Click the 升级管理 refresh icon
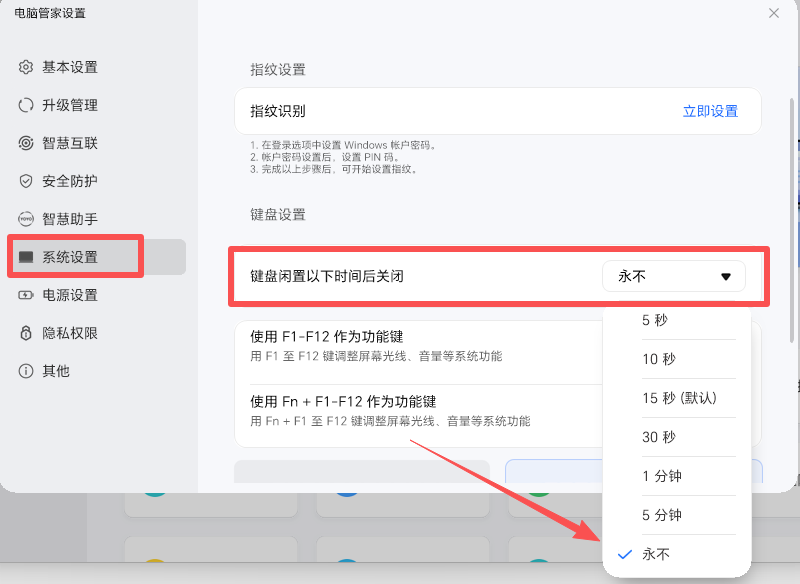 [26, 105]
